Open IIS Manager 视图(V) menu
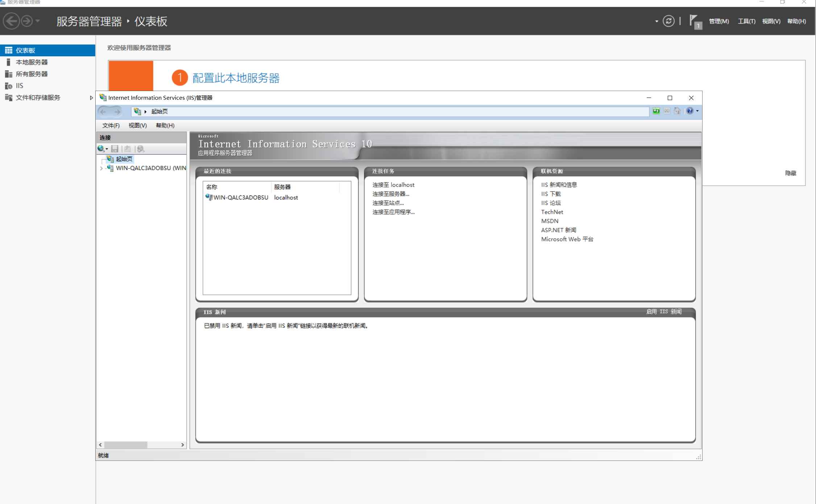 coord(137,125)
